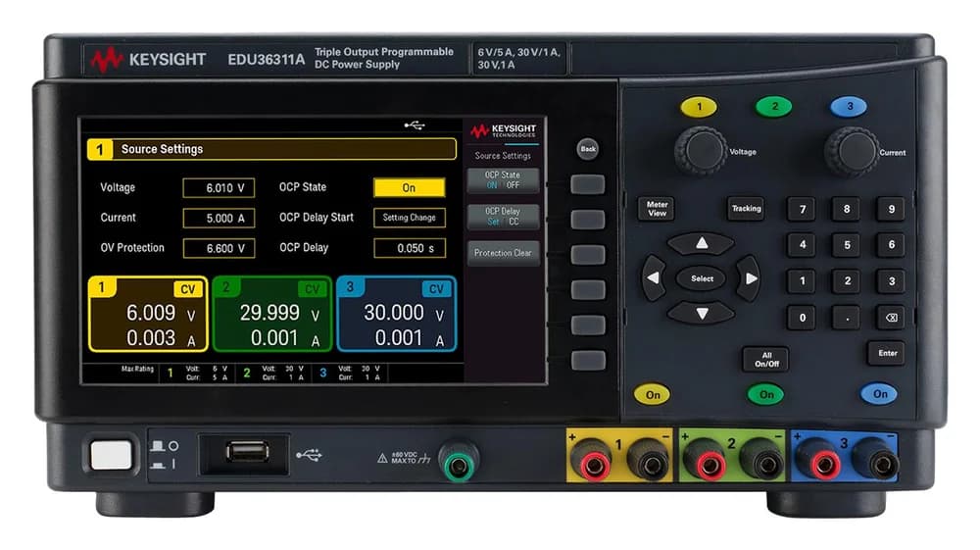This screenshot has width=980, height=550.
Task: Hit the round Back button
Action: (587, 149)
